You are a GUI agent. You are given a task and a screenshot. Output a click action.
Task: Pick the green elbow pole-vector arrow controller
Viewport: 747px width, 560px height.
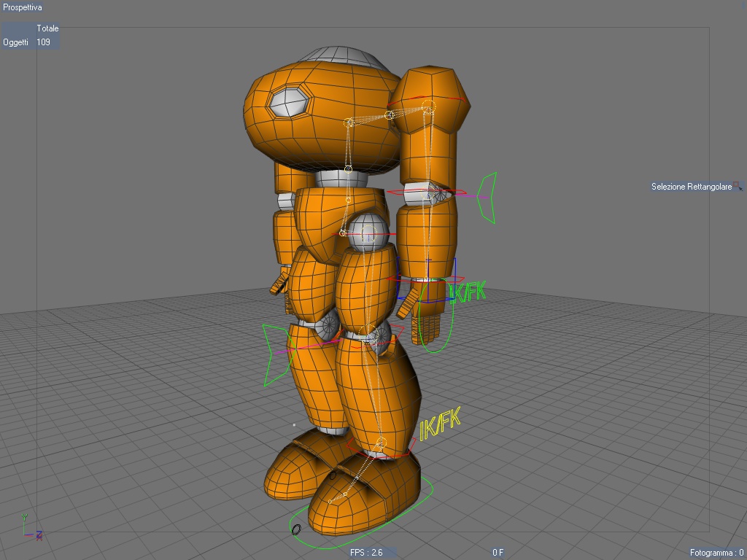[x=486, y=198]
